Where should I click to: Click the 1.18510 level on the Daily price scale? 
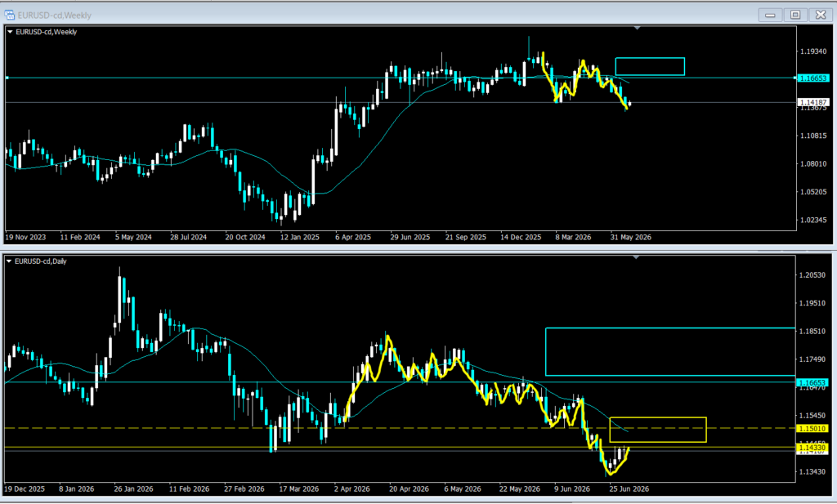pyautogui.click(x=812, y=331)
